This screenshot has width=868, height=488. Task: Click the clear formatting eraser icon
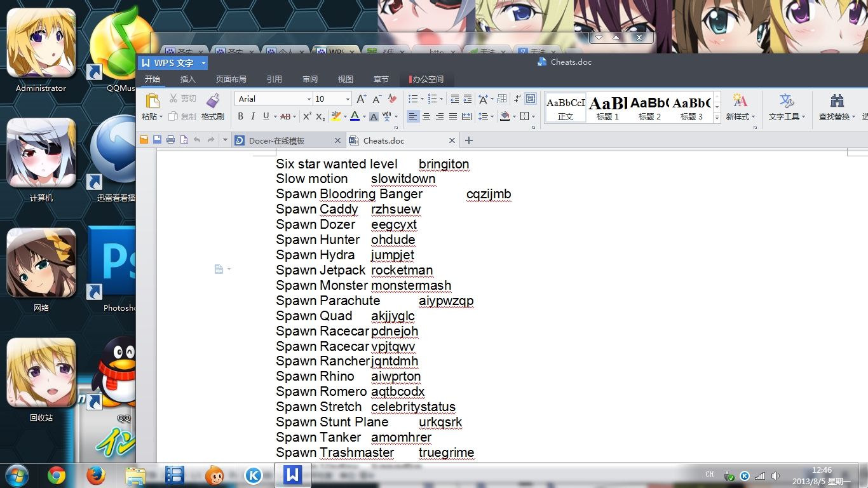tap(392, 99)
